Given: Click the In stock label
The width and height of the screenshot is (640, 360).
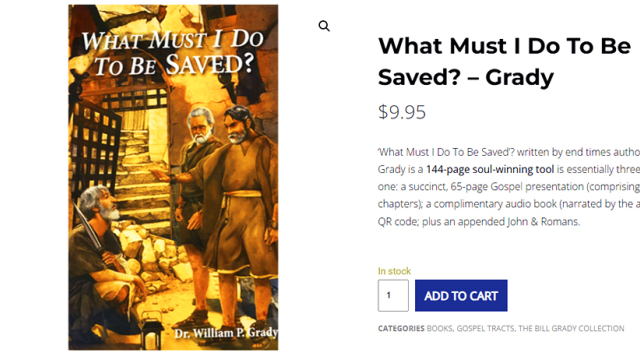Looking at the screenshot, I should click(x=394, y=271).
